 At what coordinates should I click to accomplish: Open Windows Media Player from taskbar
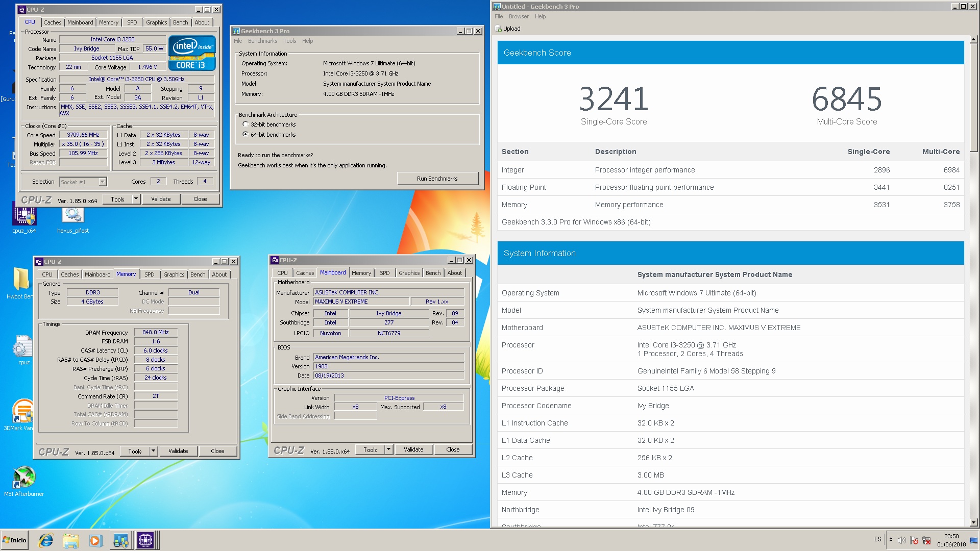point(95,540)
